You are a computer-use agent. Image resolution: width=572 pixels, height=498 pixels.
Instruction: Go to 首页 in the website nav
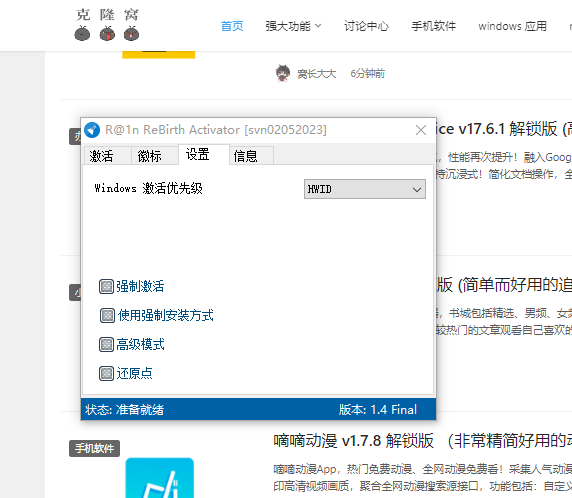click(232, 26)
